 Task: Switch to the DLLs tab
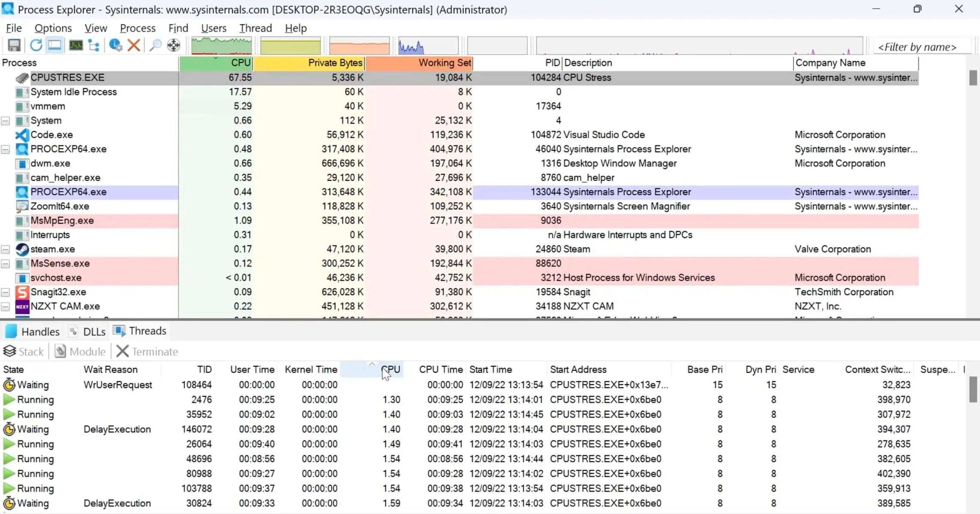94,332
